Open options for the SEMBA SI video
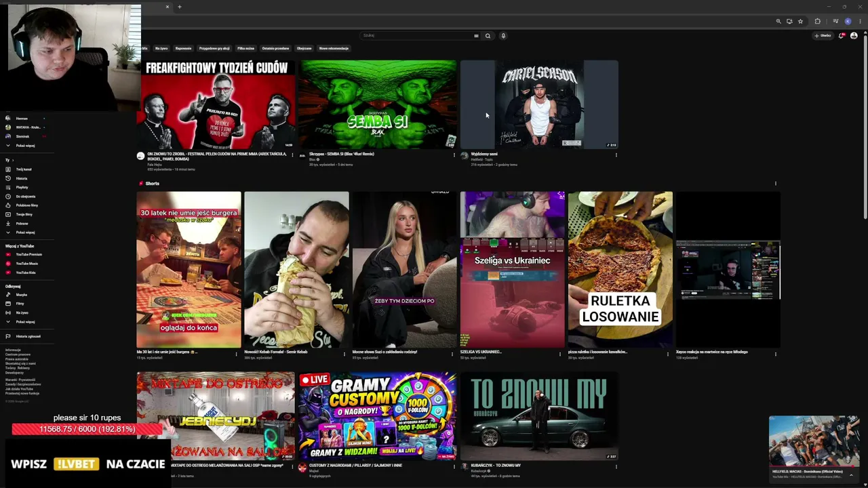868x488 pixels. [454, 155]
